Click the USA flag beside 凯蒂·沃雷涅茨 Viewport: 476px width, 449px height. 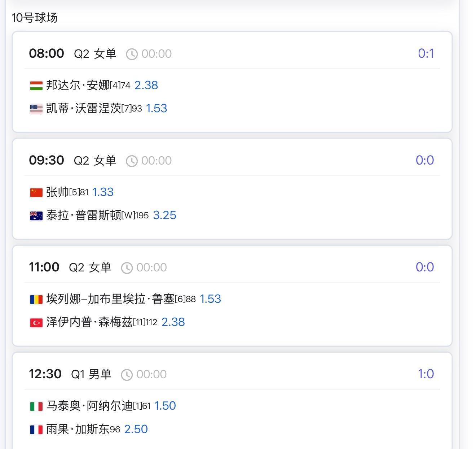(36, 109)
